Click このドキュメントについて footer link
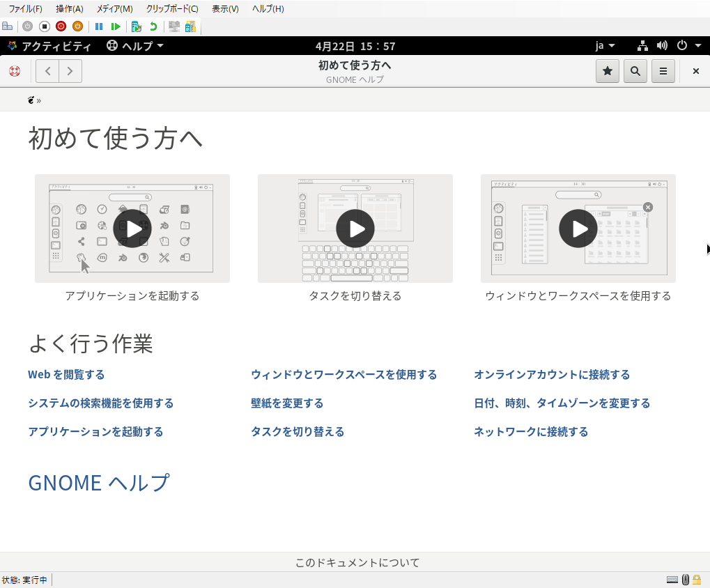The height and width of the screenshot is (588, 710). [x=357, y=563]
